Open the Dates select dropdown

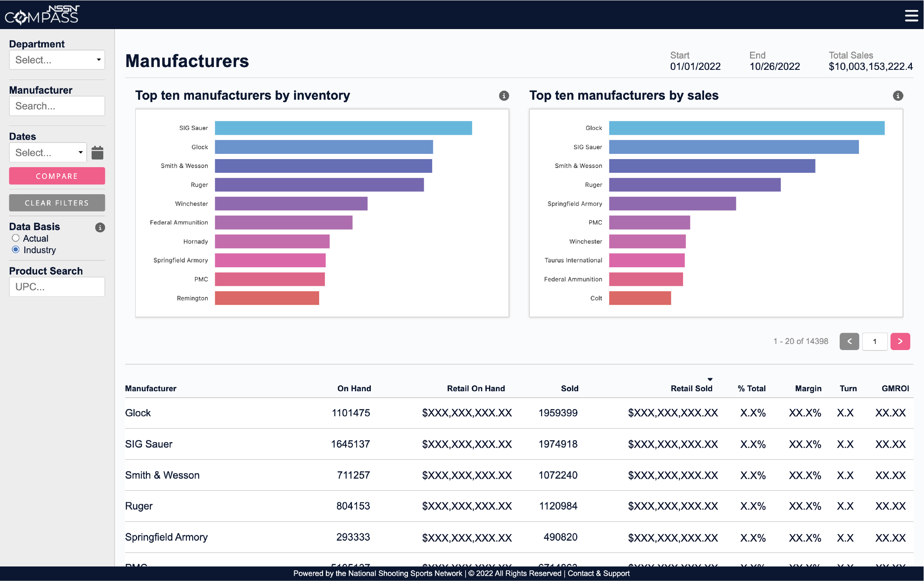(48, 153)
